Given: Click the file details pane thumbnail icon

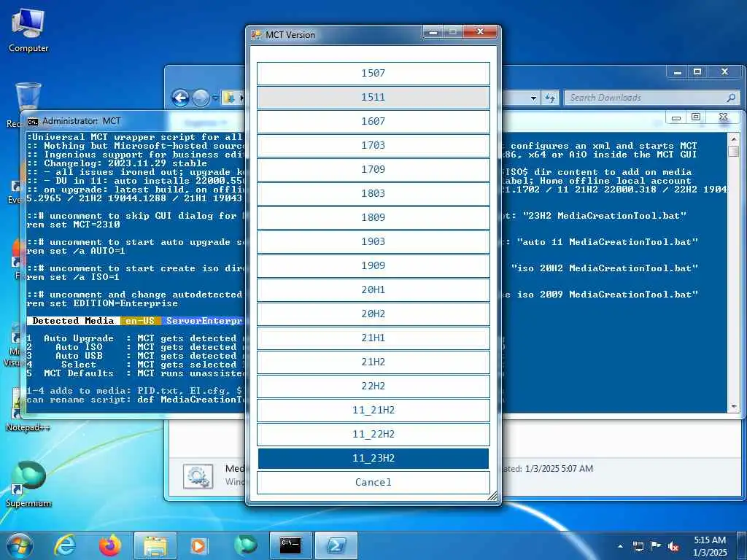Looking at the screenshot, I should tap(198, 477).
